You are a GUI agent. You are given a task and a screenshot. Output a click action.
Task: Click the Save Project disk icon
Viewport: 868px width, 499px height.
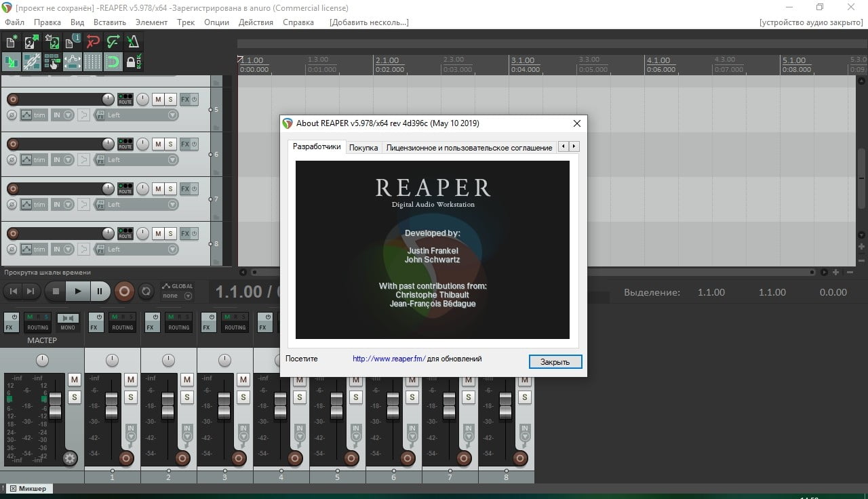pos(52,41)
